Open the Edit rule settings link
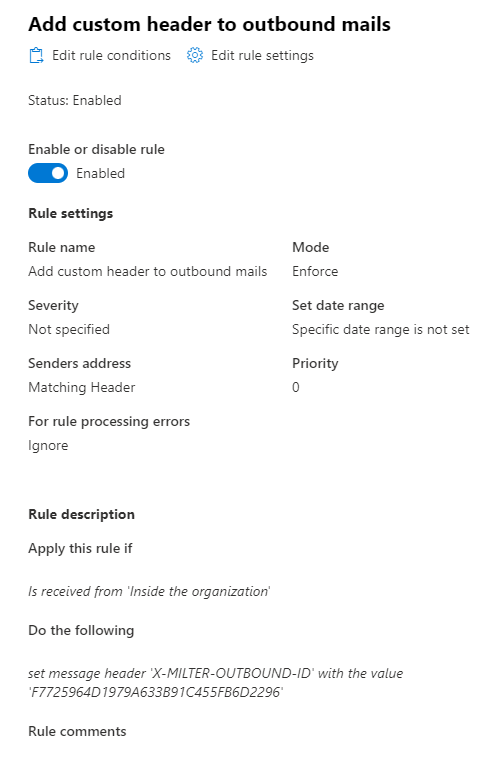496x760 pixels. (250, 55)
